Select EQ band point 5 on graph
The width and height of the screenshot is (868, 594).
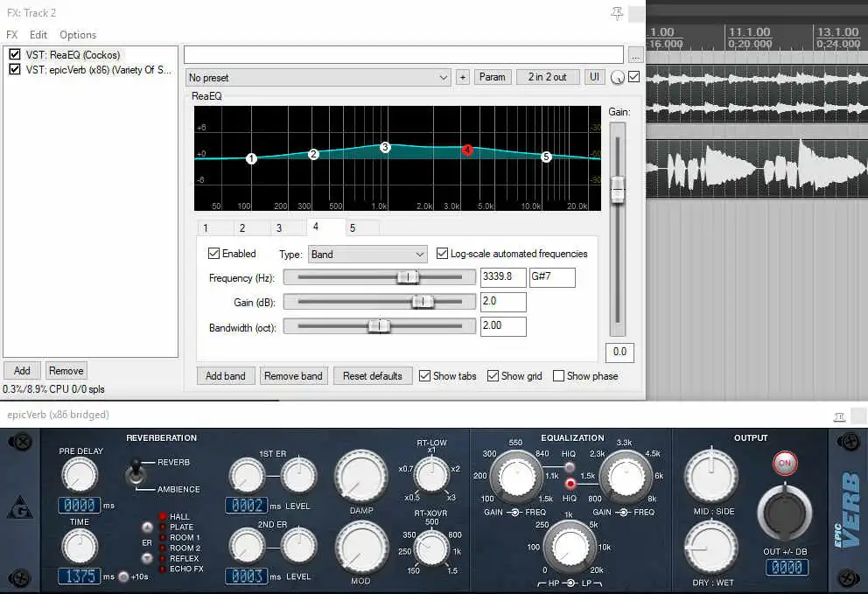click(x=546, y=157)
